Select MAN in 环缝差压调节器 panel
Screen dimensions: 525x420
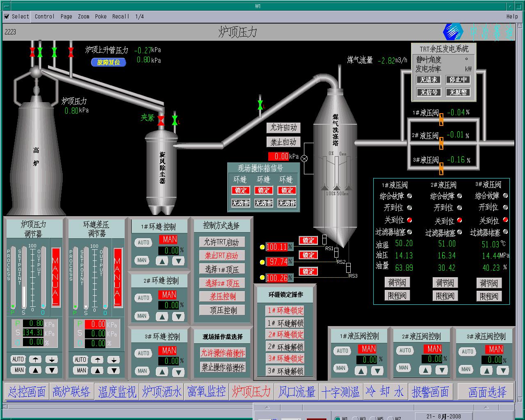pyautogui.click(x=81, y=370)
